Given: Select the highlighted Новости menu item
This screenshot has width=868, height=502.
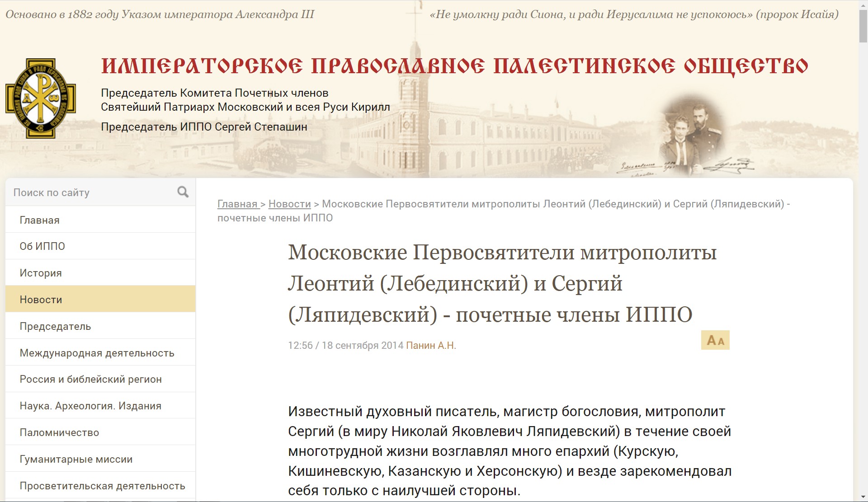Looking at the screenshot, I should point(100,299).
